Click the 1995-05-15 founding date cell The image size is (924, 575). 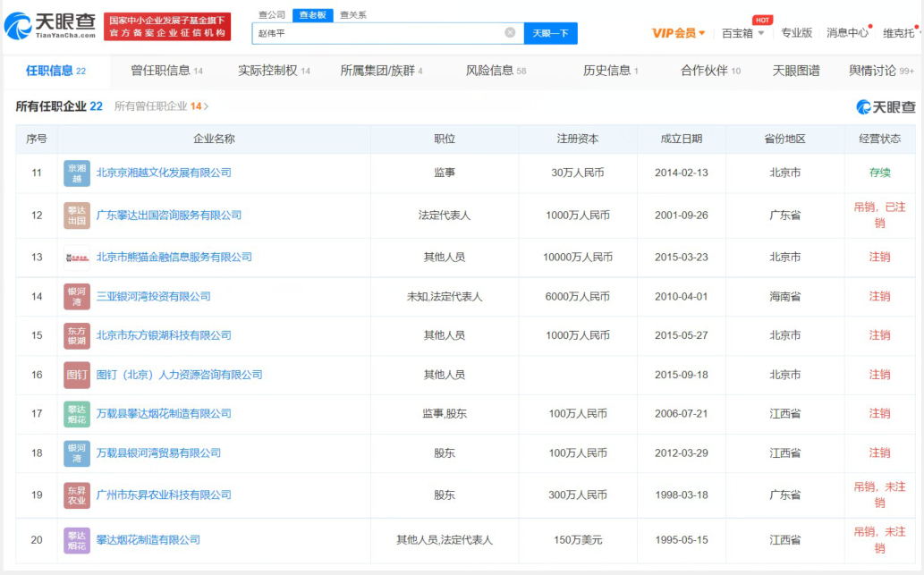point(682,539)
